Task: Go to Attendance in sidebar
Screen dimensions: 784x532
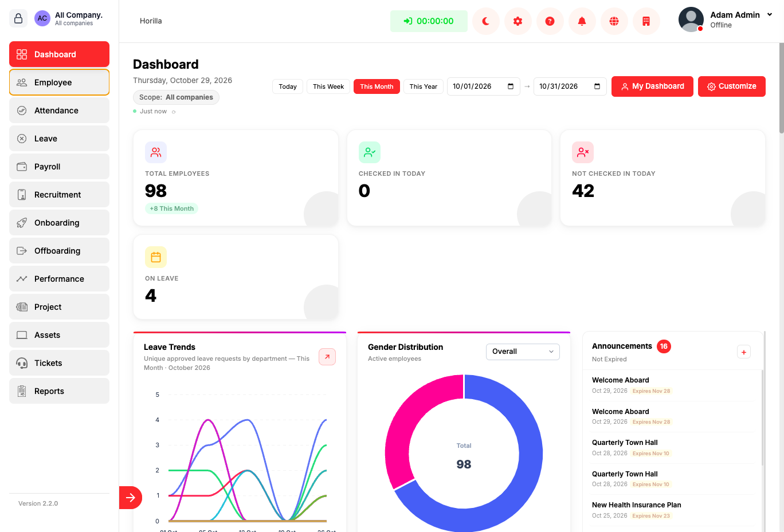Action: tap(59, 111)
